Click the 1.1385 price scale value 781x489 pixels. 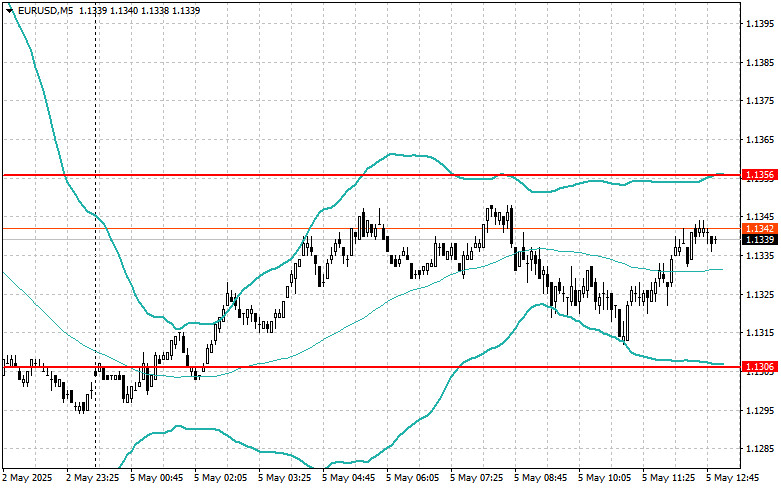pos(760,63)
